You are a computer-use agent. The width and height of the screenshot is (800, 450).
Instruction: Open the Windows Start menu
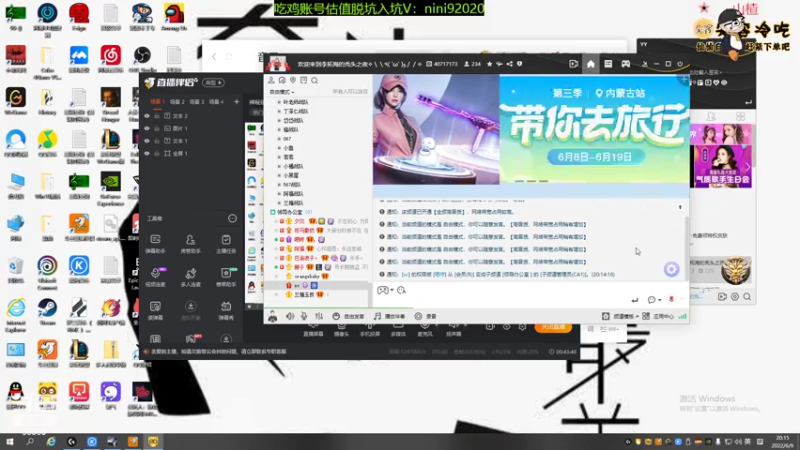point(9,442)
